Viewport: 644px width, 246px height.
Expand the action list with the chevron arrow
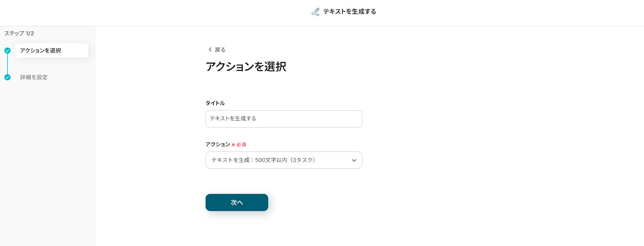[x=354, y=160]
